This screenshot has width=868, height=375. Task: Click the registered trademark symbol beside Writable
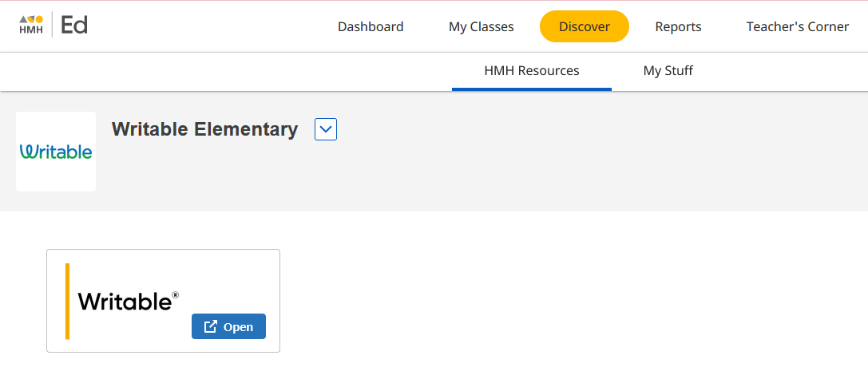[176, 294]
